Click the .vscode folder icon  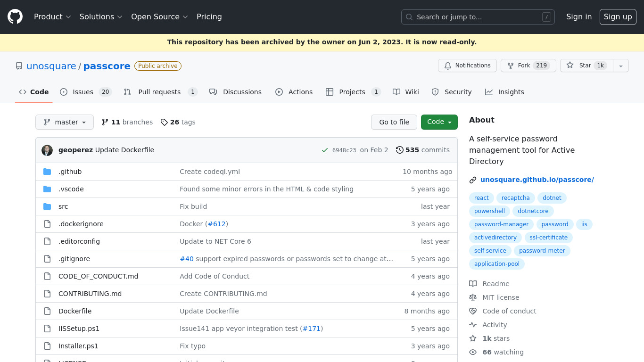click(x=47, y=189)
